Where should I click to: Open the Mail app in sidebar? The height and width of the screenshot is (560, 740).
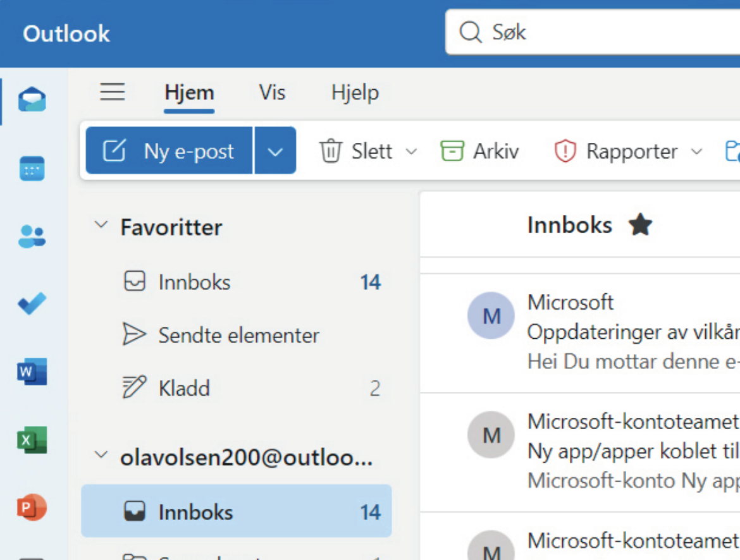pyautogui.click(x=32, y=100)
